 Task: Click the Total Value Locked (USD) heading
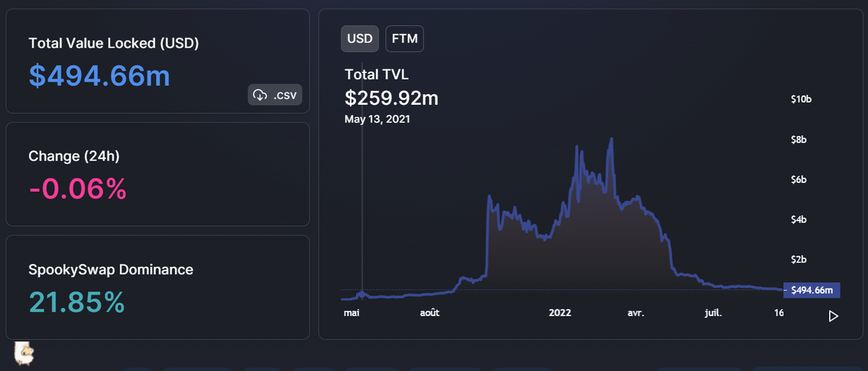pyautogui.click(x=114, y=43)
